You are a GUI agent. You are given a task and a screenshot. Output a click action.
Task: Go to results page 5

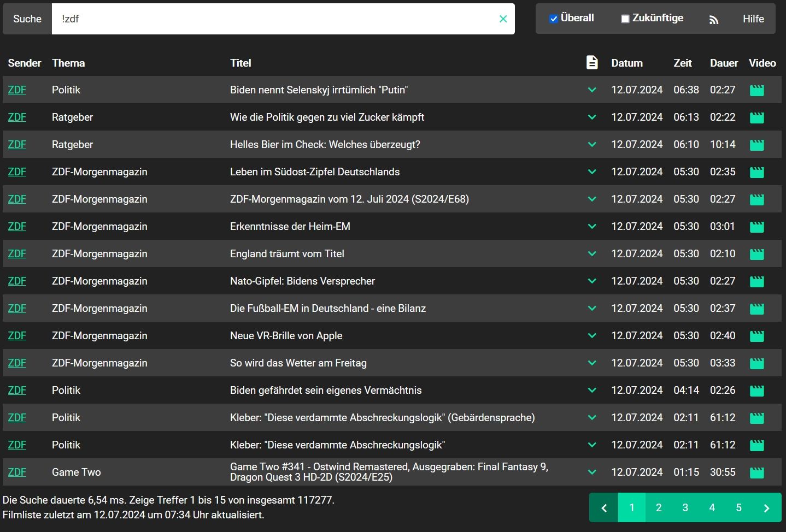pos(738,508)
